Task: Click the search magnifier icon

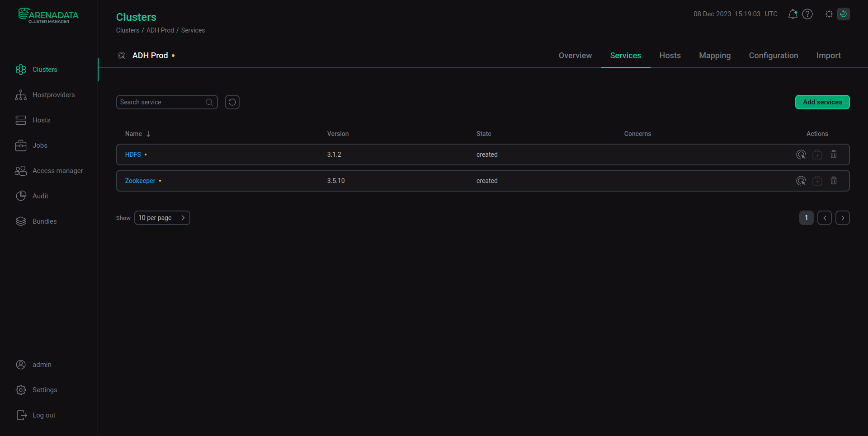Action: pos(209,102)
